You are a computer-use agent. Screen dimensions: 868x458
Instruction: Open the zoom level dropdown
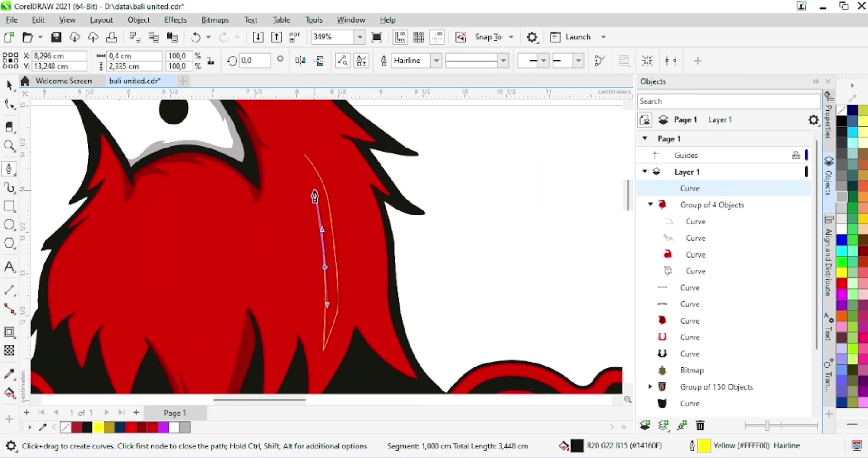(x=360, y=37)
